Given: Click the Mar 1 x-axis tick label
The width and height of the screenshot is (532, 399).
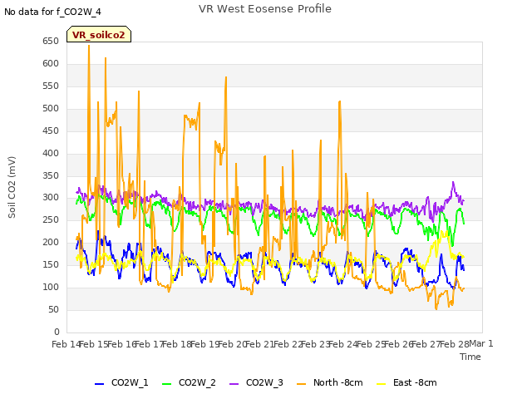Looking at the screenshot, I should [x=480, y=343].
